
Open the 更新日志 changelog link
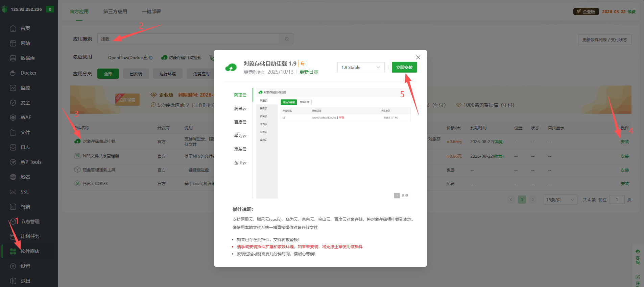[x=309, y=72]
